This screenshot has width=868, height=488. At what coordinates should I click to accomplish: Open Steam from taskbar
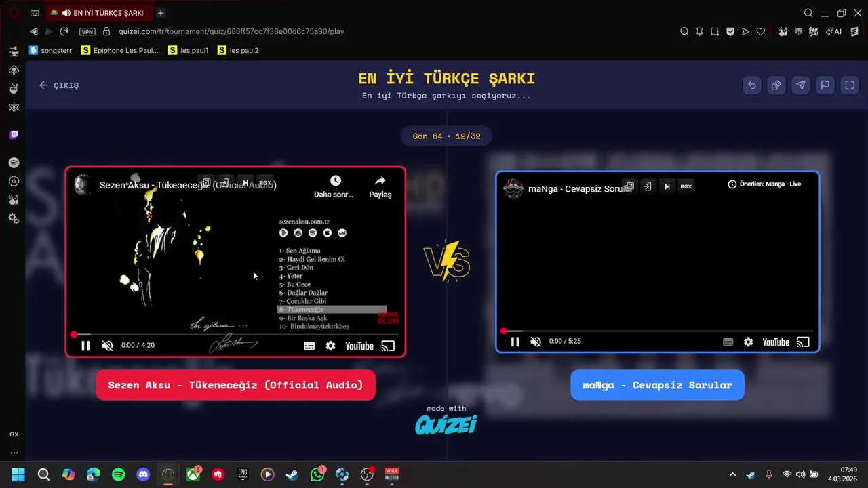[292, 474]
